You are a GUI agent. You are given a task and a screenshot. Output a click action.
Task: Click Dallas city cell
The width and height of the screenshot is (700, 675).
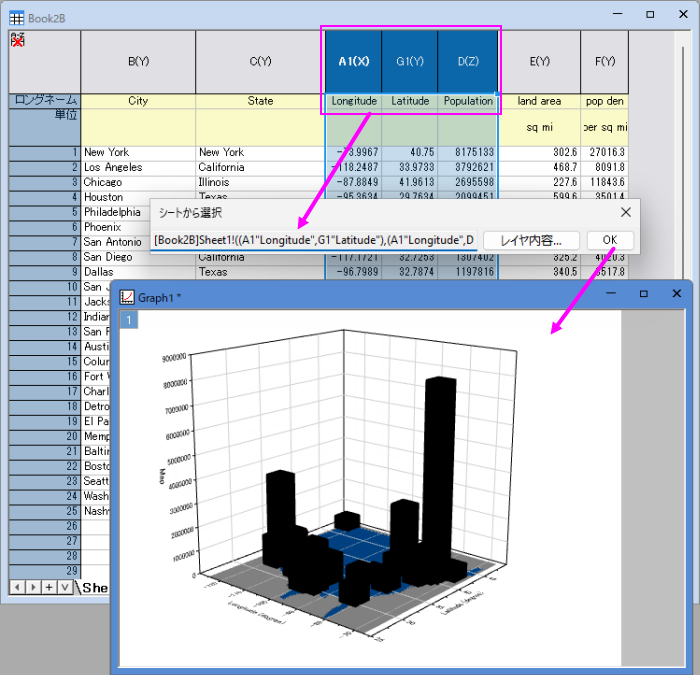[x=138, y=272]
